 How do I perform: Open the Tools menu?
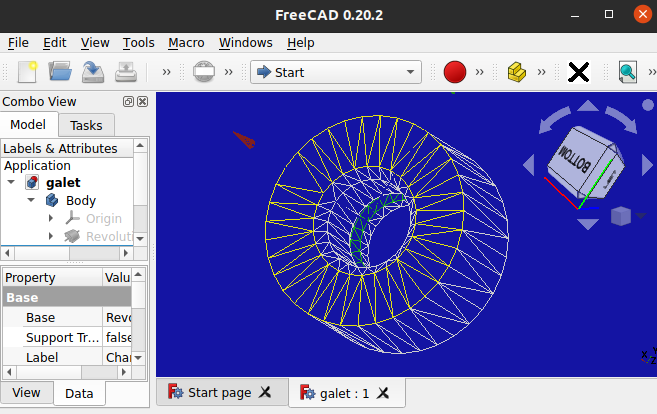139,43
